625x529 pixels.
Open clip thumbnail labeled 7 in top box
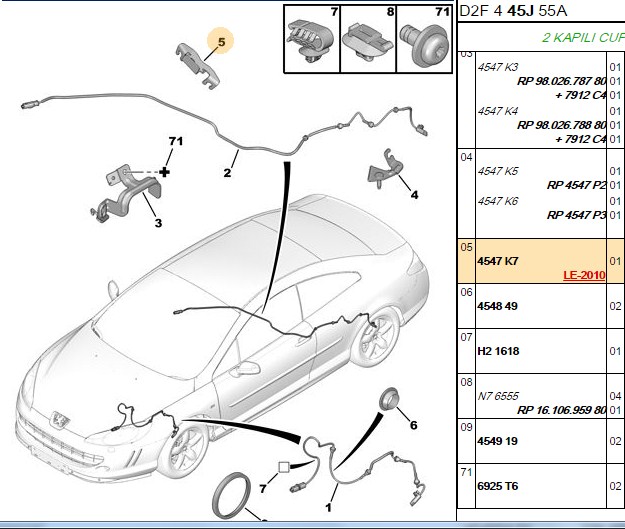pyautogui.click(x=312, y=39)
